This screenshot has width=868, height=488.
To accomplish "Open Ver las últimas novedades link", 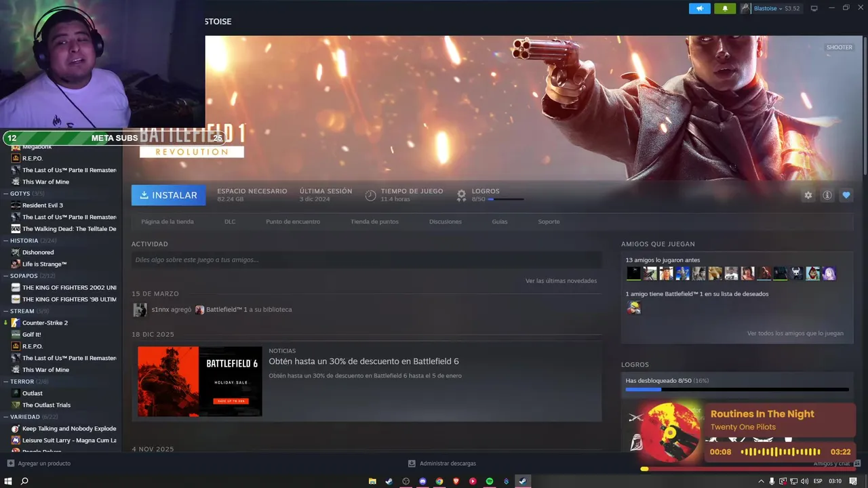I will tap(561, 281).
